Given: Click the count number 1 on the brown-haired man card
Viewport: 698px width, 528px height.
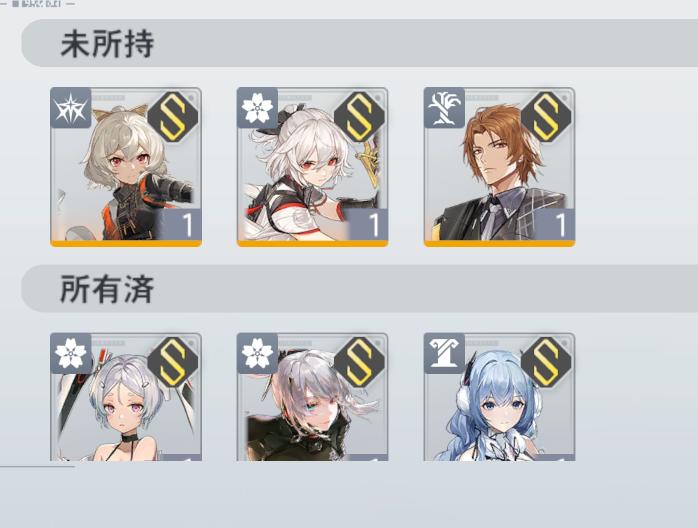Looking at the screenshot, I should tap(560, 225).
